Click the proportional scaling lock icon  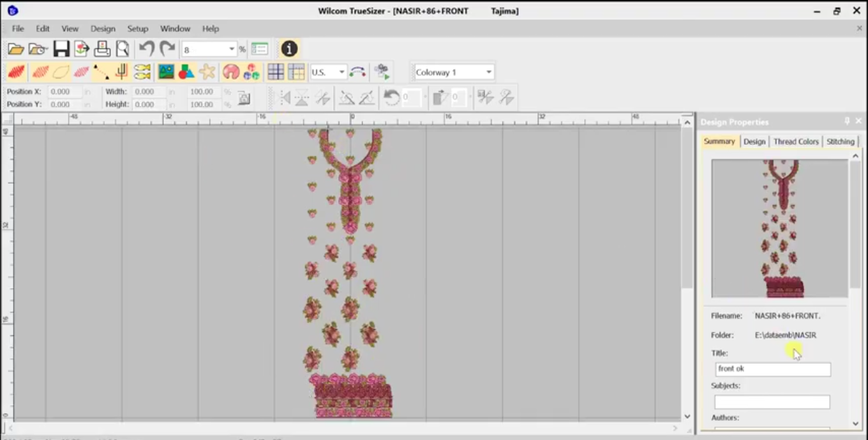pyautogui.click(x=244, y=98)
